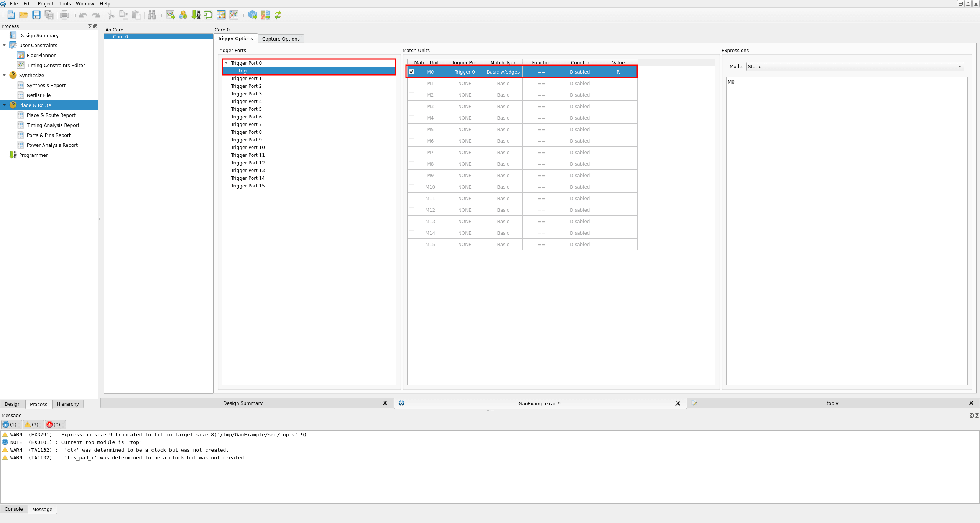Collapse the User Constraints tree node
This screenshot has height=523, width=980.
coord(4,45)
